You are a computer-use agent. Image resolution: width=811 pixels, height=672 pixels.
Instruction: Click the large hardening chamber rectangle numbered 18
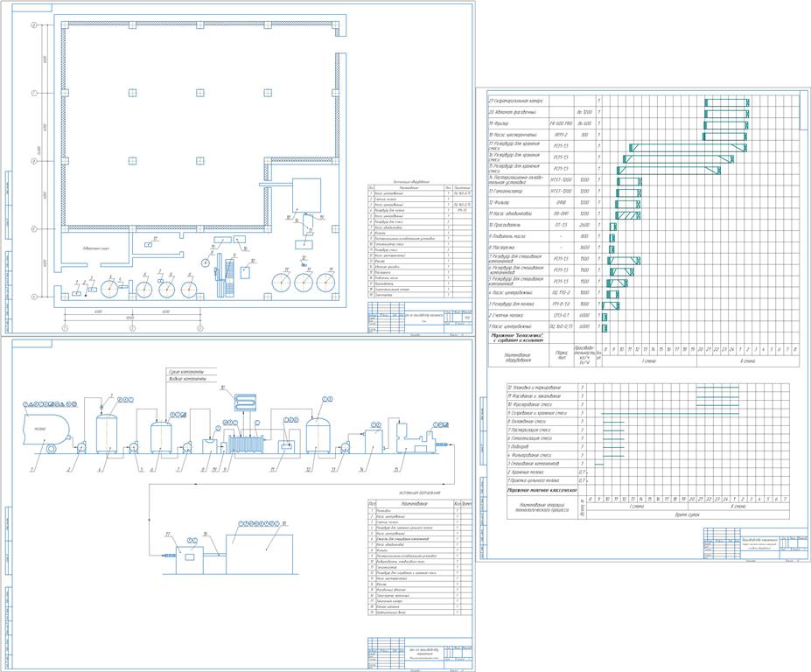[259, 554]
